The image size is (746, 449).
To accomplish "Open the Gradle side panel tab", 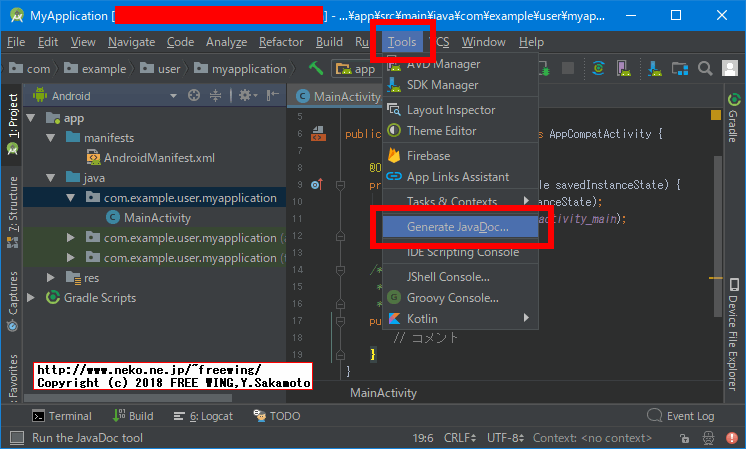I will (733, 117).
